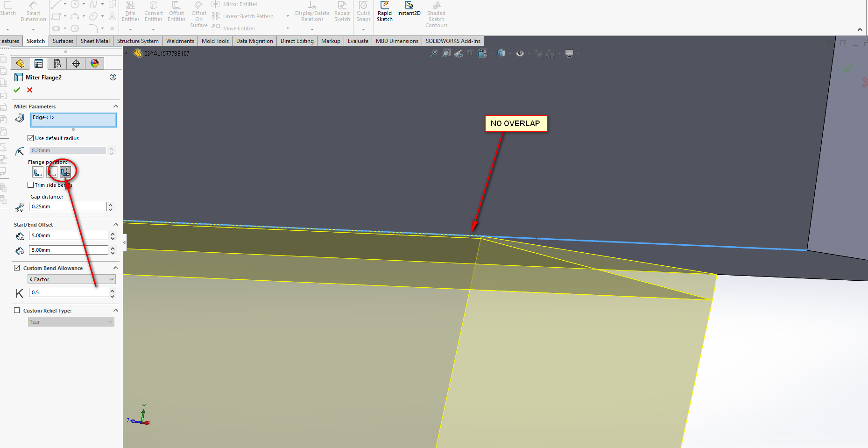
Task: Open the FeatureManager design tree tab
Action: (20, 64)
